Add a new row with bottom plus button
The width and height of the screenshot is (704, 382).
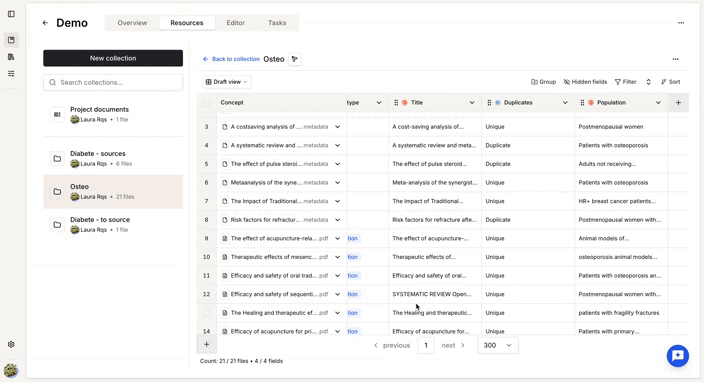click(207, 344)
